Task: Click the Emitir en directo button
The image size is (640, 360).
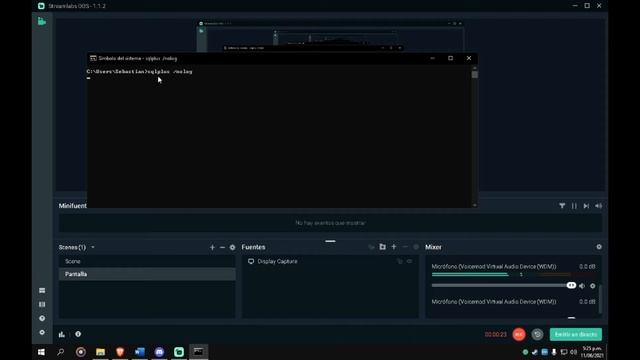Action: (x=576, y=334)
